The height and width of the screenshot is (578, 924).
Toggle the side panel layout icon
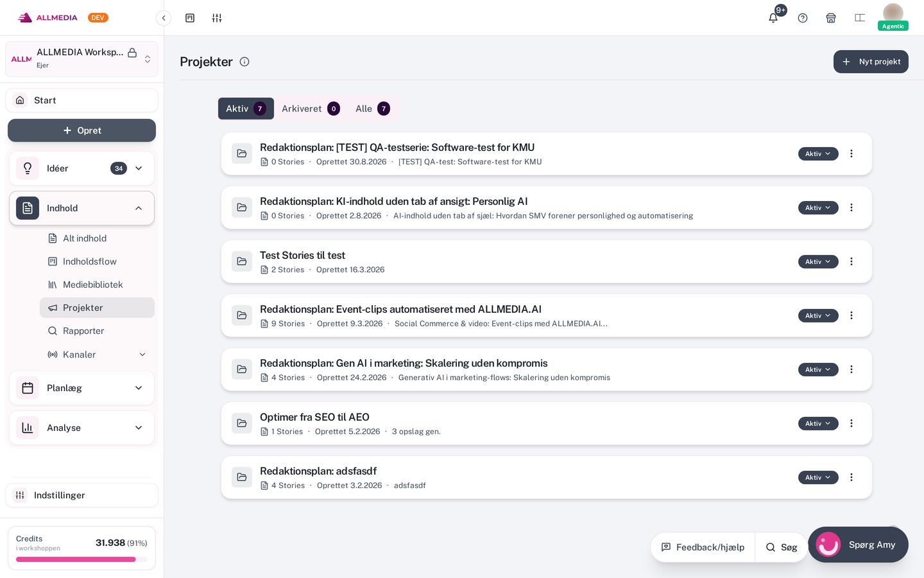(860, 18)
